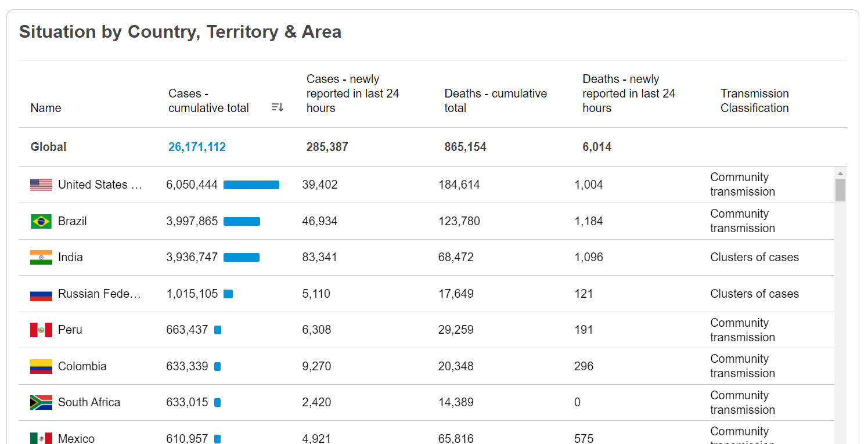The image size is (868, 444).
Task: Click India new cases value 83,341
Action: [320, 257]
